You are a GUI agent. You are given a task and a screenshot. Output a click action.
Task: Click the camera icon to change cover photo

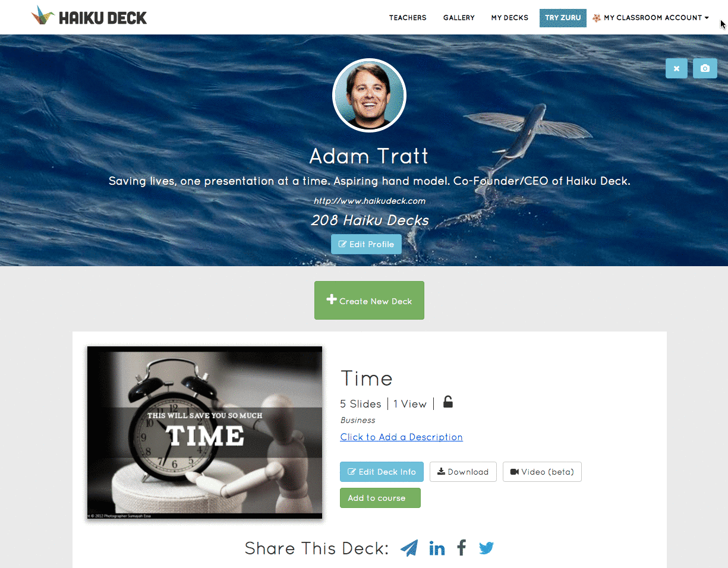[x=705, y=68]
